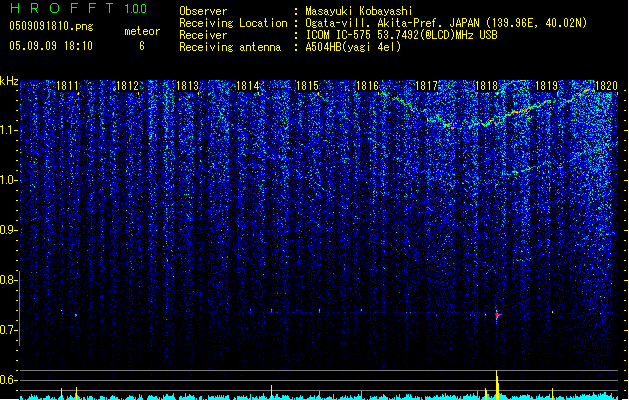Click the 1814 time marker

pyautogui.click(x=248, y=86)
